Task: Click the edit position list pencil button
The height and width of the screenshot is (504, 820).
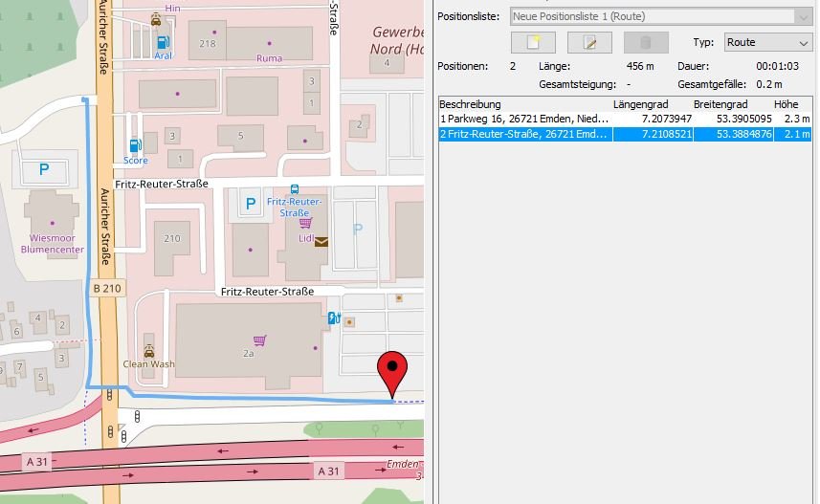Action: [589, 42]
